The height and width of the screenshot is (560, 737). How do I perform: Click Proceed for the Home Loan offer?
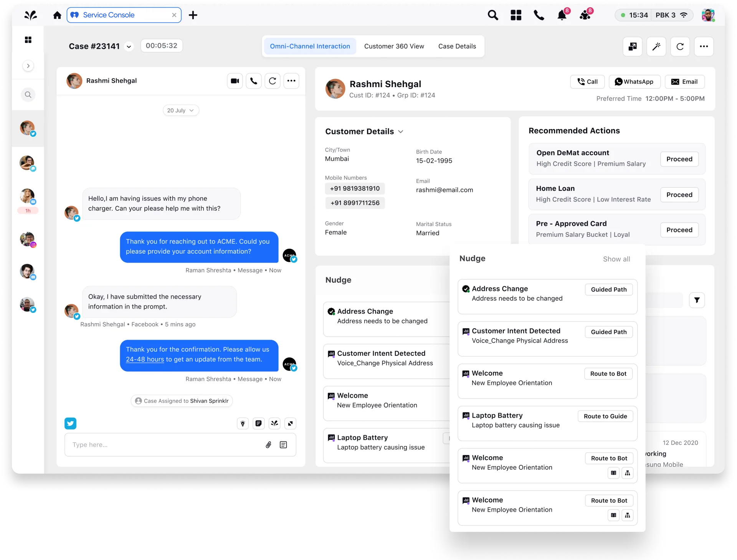pyautogui.click(x=679, y=195)
